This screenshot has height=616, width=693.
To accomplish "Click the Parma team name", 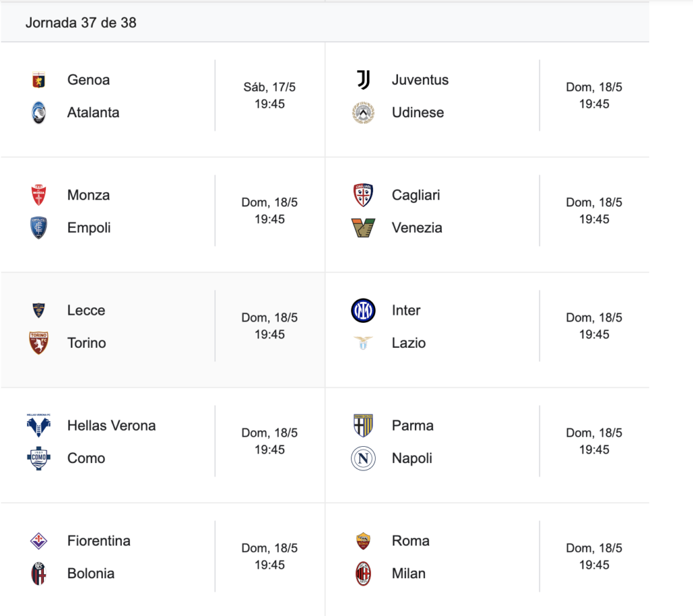I will click(413, 425).
